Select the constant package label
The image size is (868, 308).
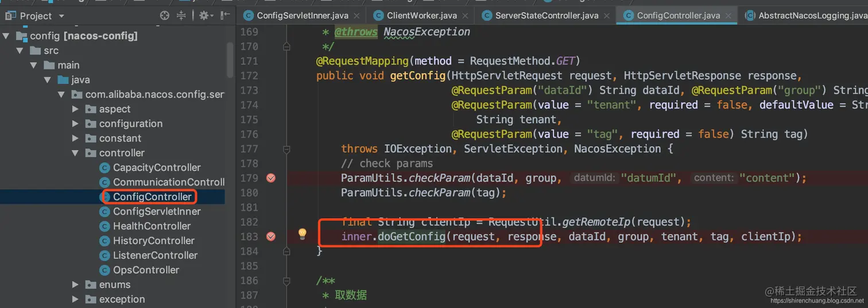pos(120,138)
